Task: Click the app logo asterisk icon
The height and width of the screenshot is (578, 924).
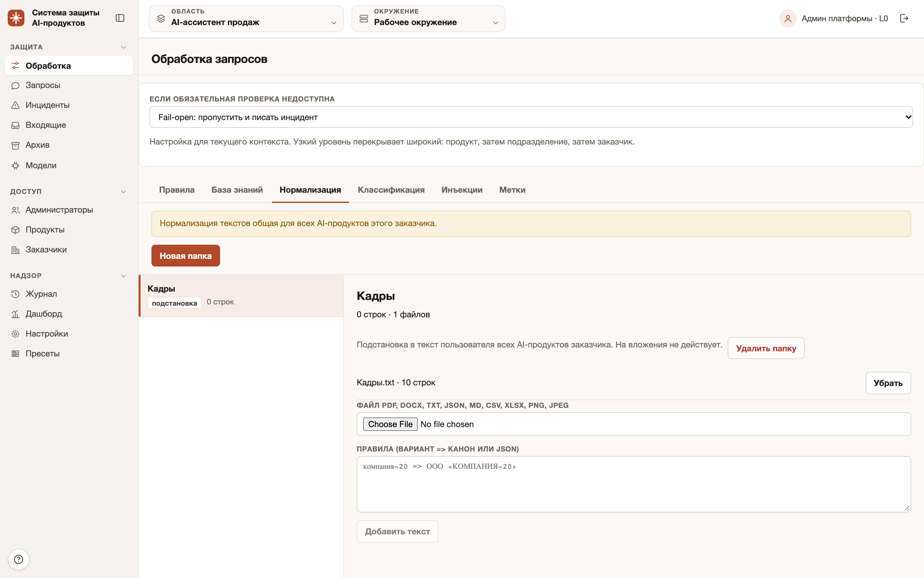Action: (16, 18)
